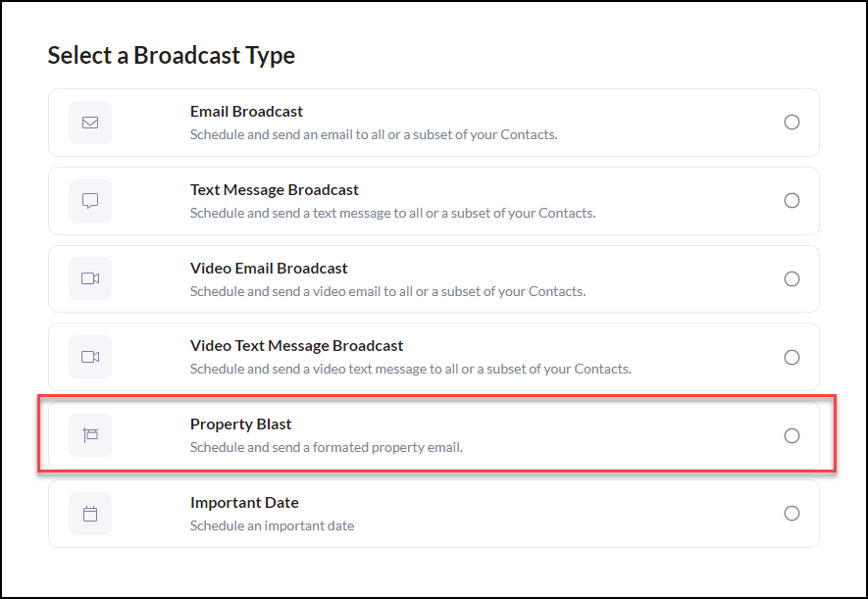Select the Video Email Broadcast radio button
Screen dimensions: 868x599
tap(791, 278)
